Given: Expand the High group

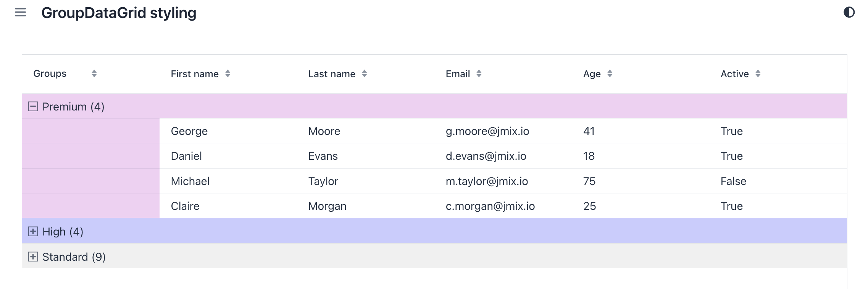Looking at the screenshot, I should [x=33, y=232].
